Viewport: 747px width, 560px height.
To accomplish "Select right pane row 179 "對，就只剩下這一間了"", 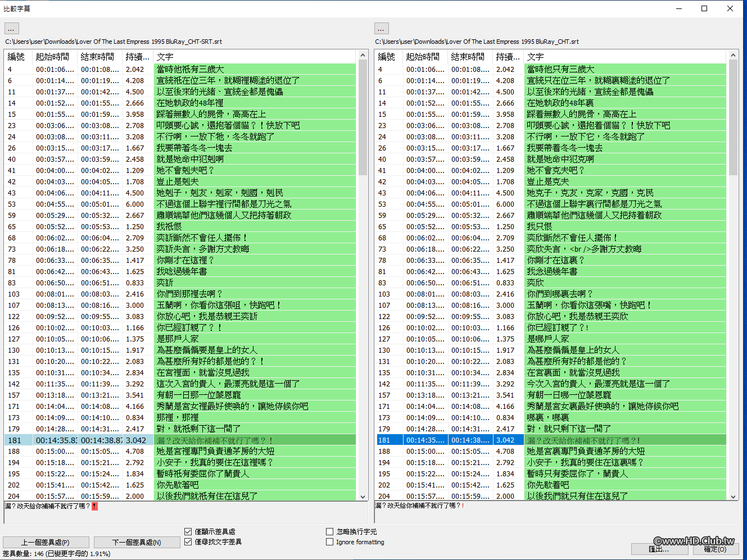I will pyautogui.click(x=551, y=429).
